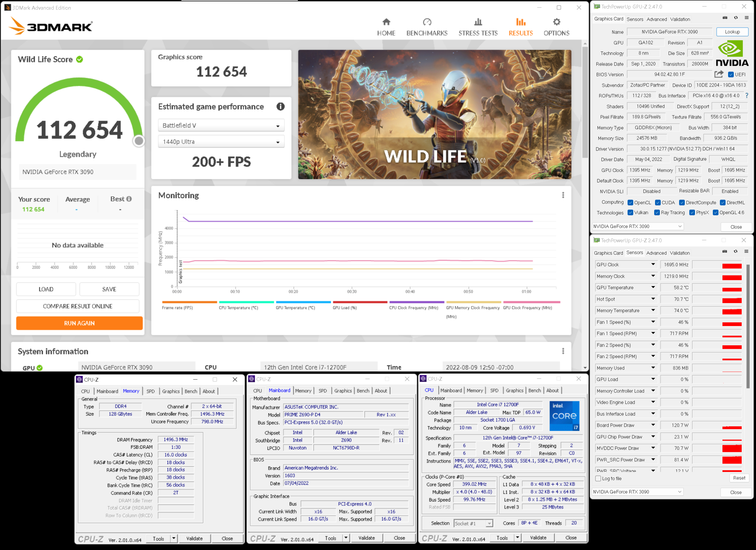Click SAVE result button

coord(109,289)
